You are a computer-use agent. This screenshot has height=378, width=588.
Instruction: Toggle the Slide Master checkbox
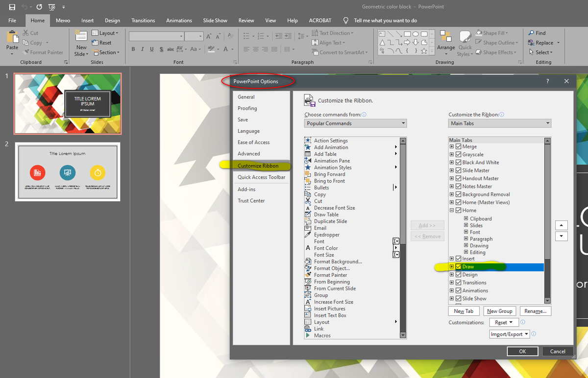(x=458, y=170)
